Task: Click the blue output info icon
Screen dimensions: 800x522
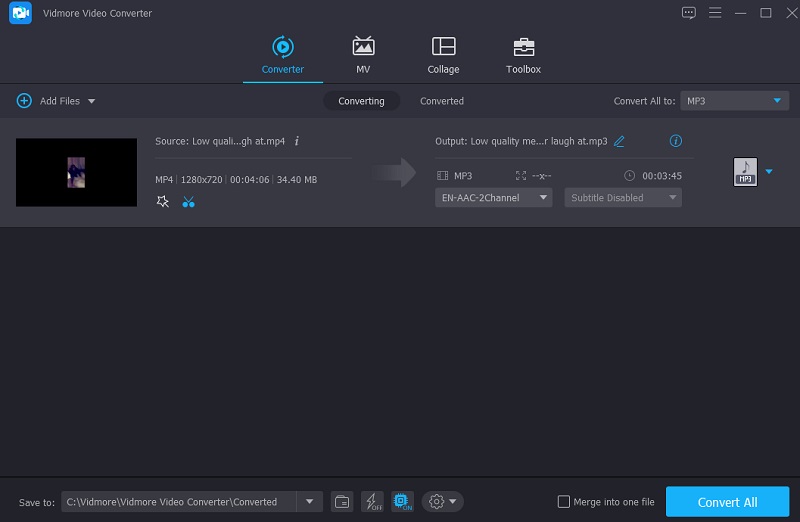Action: tap(675, 141)
